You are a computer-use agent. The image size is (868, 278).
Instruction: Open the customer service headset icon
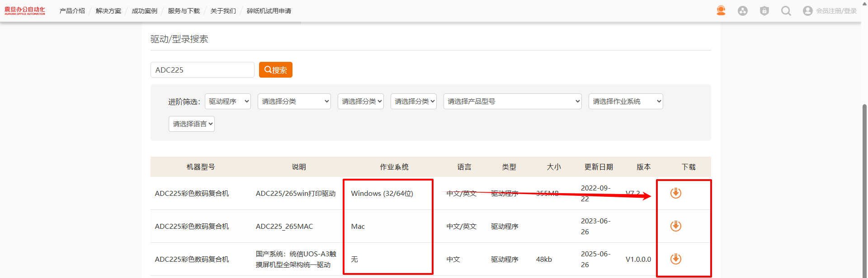click(x=721, y=10)
